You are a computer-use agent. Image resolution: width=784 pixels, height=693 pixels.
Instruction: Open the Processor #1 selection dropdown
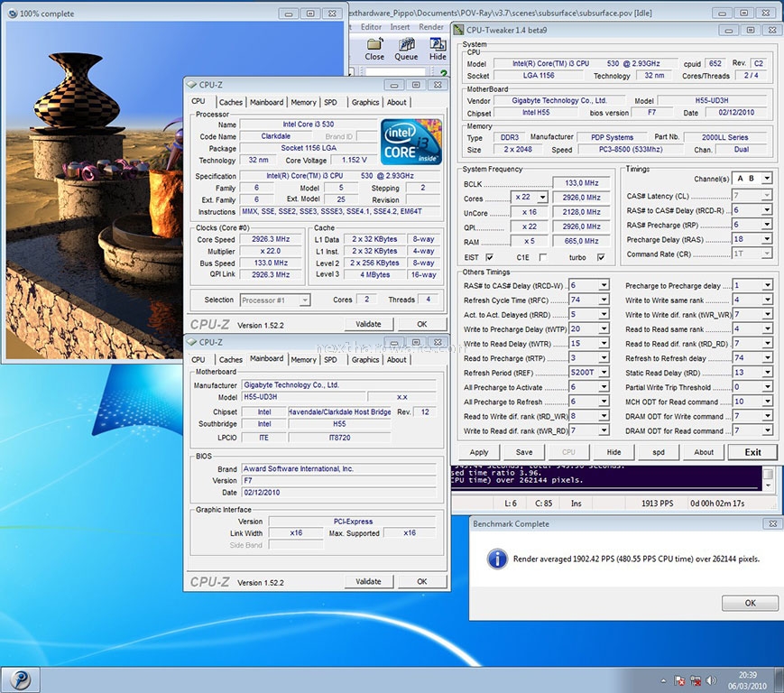pos(305,300)
